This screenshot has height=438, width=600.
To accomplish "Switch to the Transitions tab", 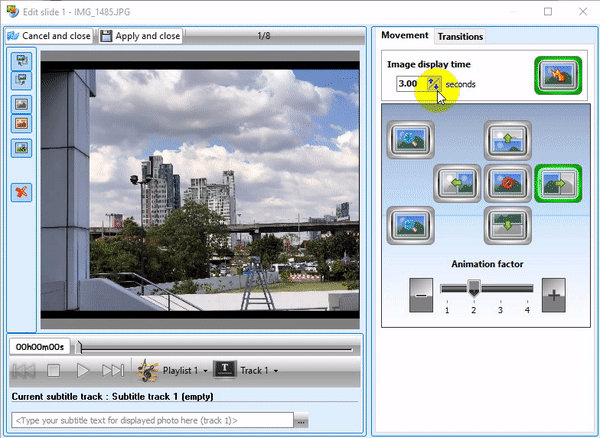I will (x=460, y=36).
